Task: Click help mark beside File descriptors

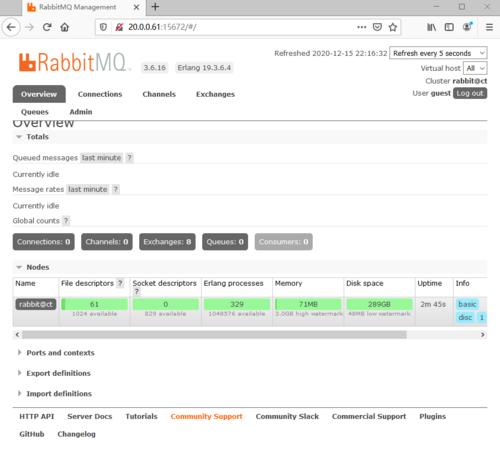Action: click(x=120, y=283)
